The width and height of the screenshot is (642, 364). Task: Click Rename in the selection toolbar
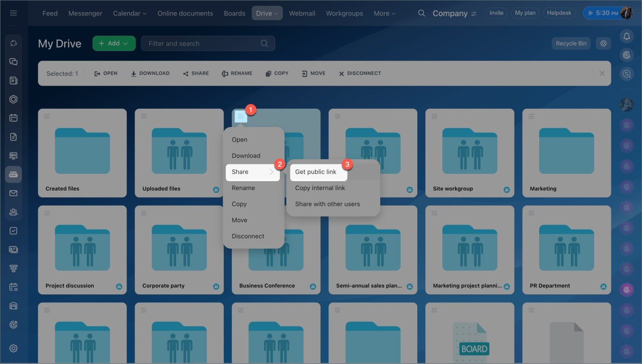tap(237, 74)
